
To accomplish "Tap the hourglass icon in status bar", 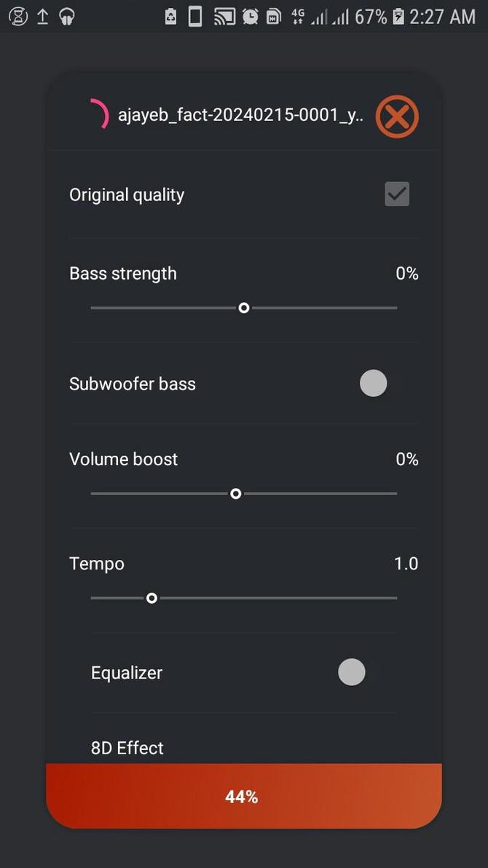I will pyautogui.click(x=18, y=16).
